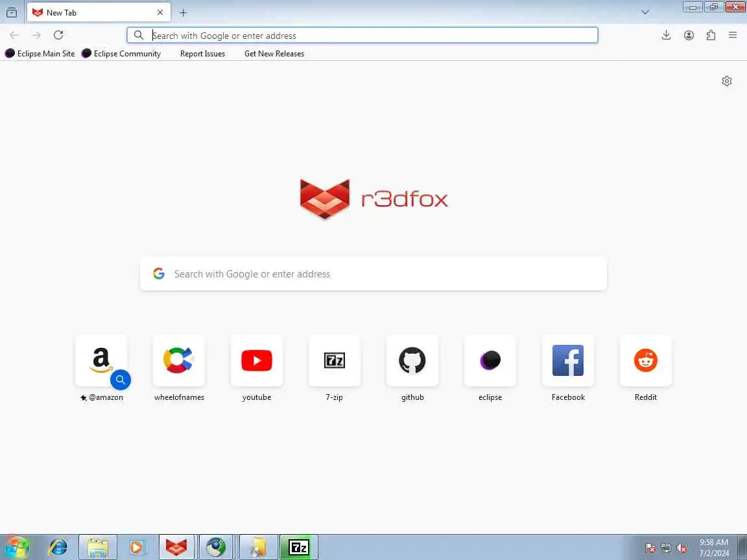Go back one page

14,35
